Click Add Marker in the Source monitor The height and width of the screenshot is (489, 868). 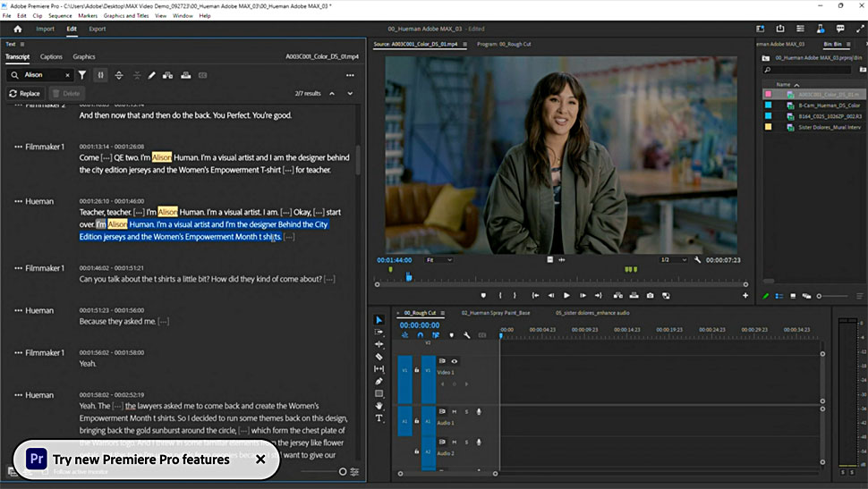(483, 295)
